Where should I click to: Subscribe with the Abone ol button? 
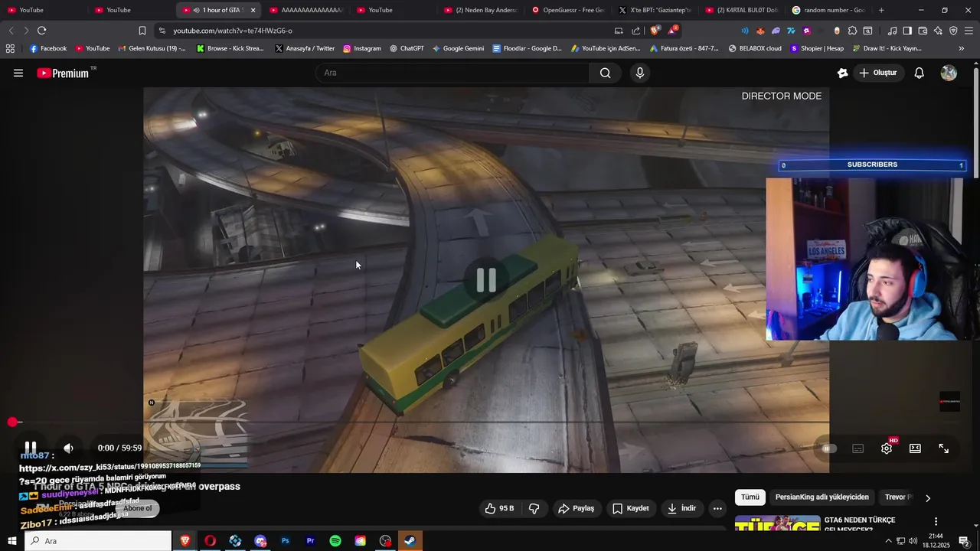(138, 508)
